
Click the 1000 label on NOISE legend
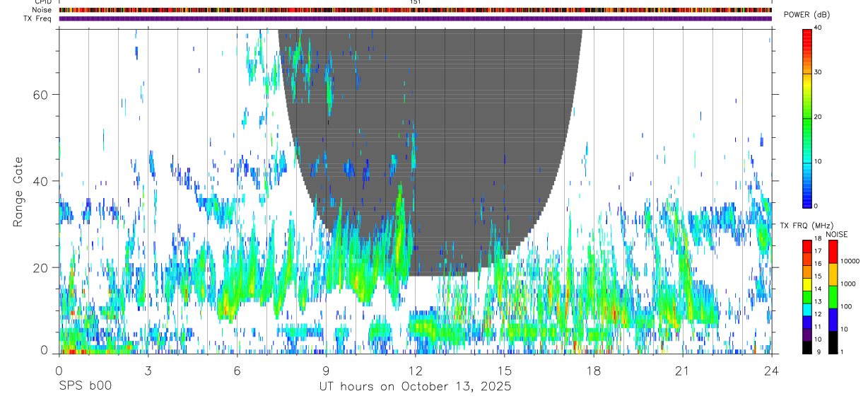point(848,284)
